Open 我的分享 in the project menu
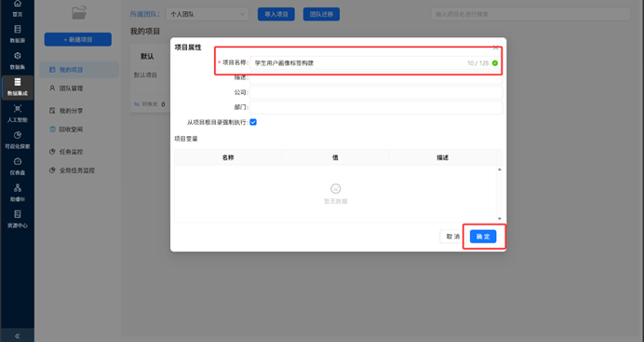Image resolution: width=644 pixels, height=342 pixels. [x=71, y=111]
